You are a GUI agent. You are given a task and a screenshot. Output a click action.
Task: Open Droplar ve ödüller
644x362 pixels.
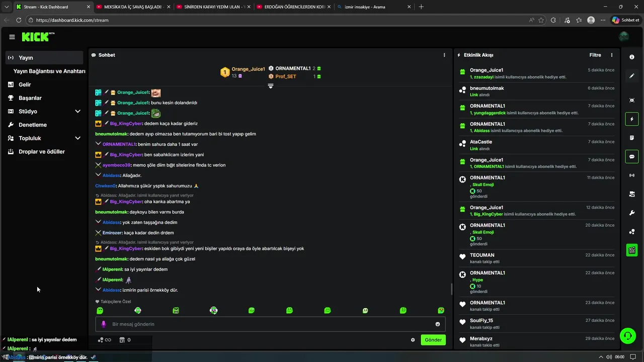click(41, 151)
